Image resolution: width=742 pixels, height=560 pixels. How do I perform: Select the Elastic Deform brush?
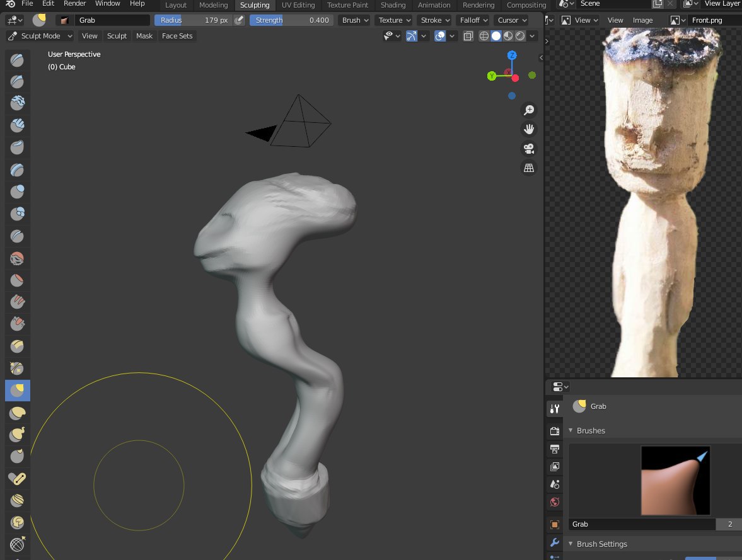18,413
